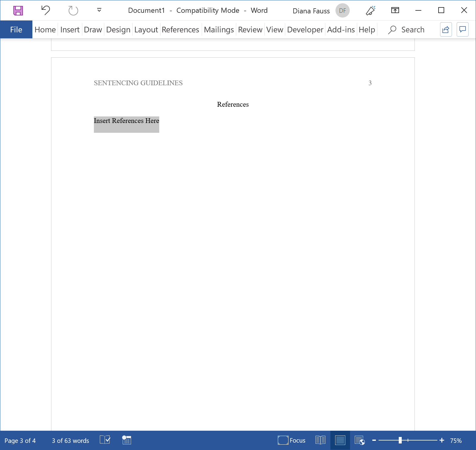Image resolution: width=476 pixels, height=450 pixels.
Task: Open the Comments pane
Action: [462, 29]
